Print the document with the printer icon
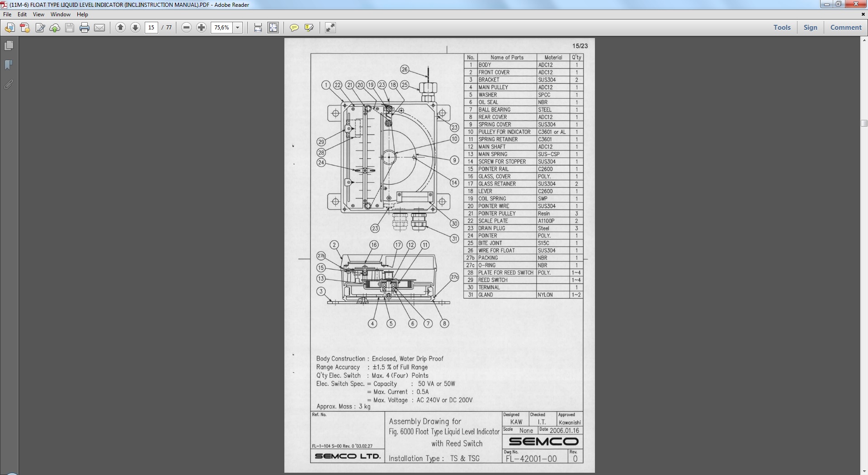This screenshot has height=475, width=868. coord(85,28)
